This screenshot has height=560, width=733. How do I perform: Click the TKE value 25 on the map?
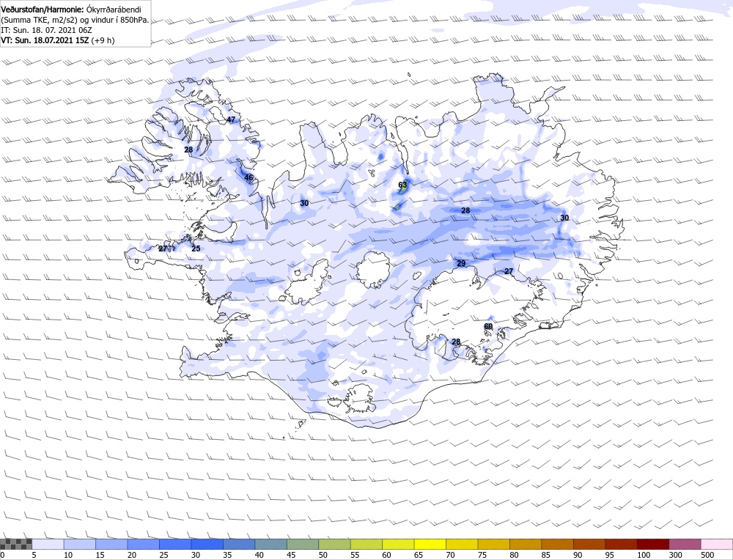tap(196, 248)
